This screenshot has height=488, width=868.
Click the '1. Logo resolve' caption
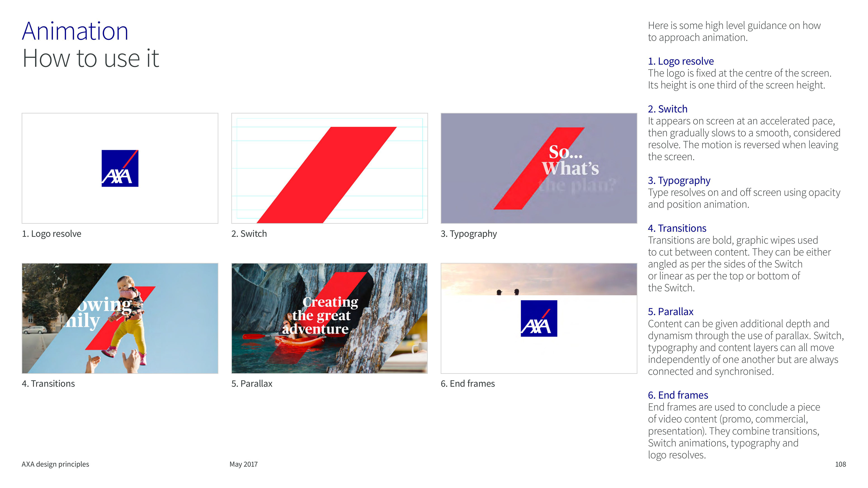coord(52,233)
